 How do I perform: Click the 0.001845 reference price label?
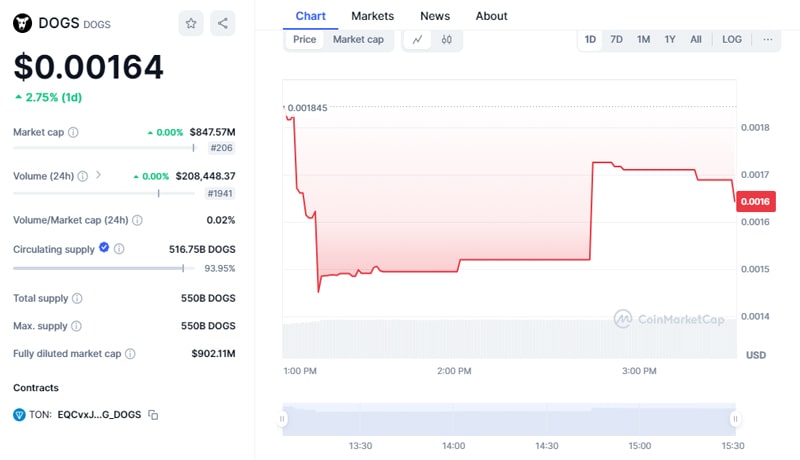307,108
